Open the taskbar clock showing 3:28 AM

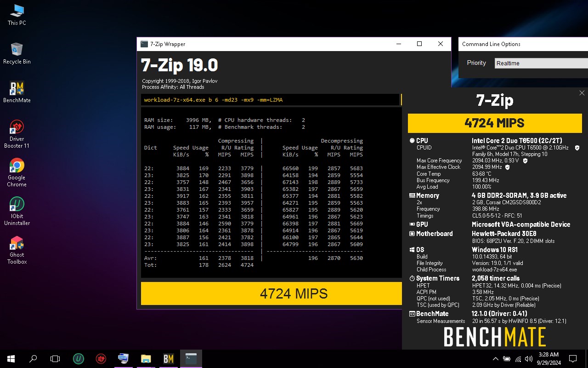[x=548, y=358]
